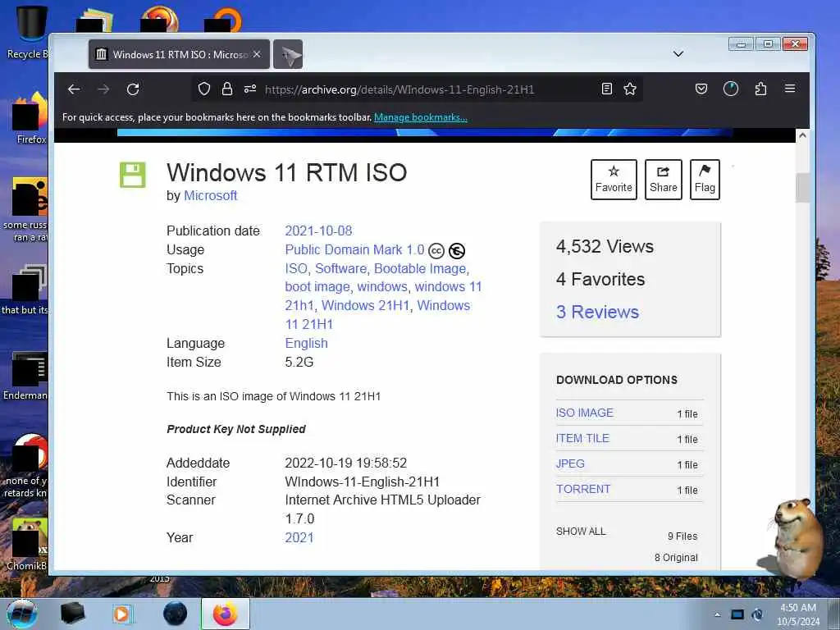Image resolution: width=840 pixels, height=630 pixels.
Task: Click the green floppy disk software icon
Action: [x=132, y=175]
